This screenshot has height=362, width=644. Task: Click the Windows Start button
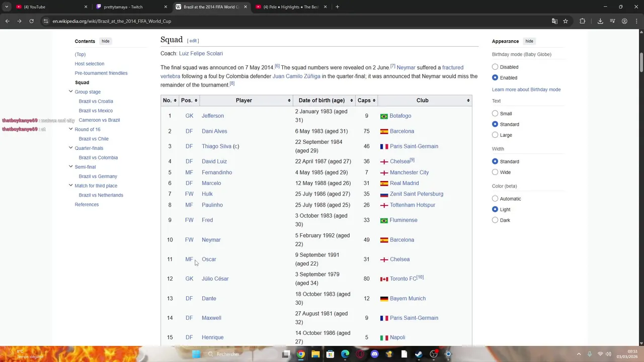[x=196, y=354]
